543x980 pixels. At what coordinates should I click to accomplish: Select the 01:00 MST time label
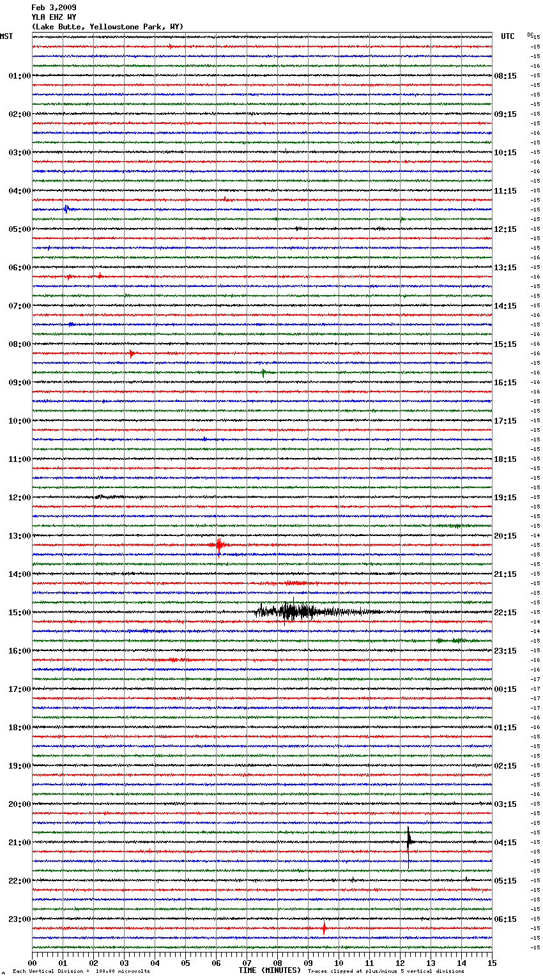[20, 76]
